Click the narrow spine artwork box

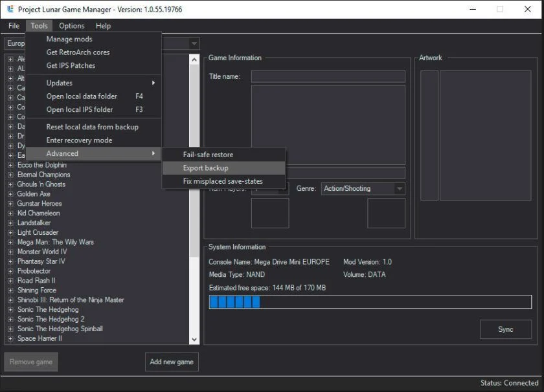(x=429, y=136)
